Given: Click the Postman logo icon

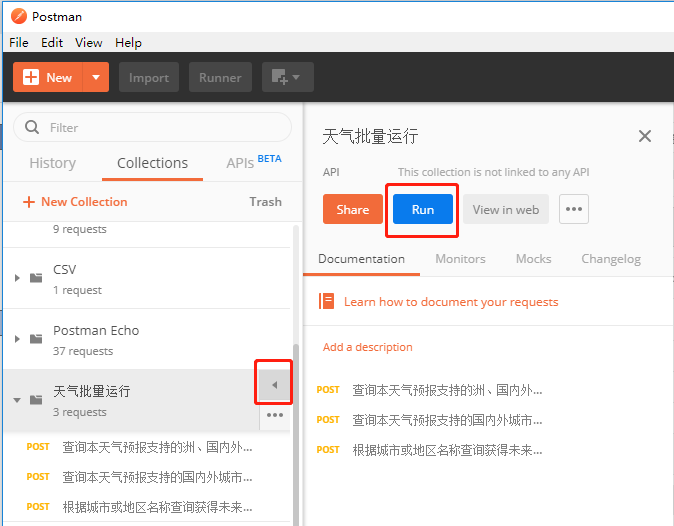Looking at the screenshot, I should tap(19, 16).
